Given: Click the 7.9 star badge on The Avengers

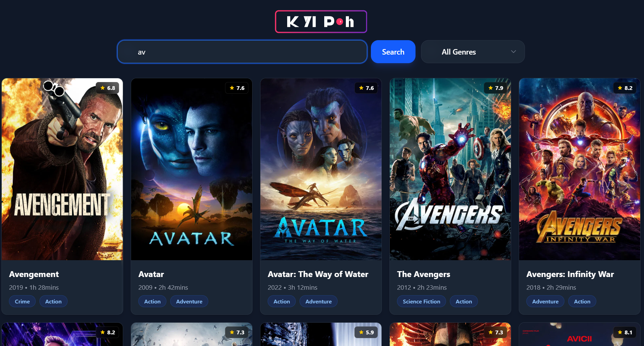Looking at the screenshot, I should click(496, 88).
